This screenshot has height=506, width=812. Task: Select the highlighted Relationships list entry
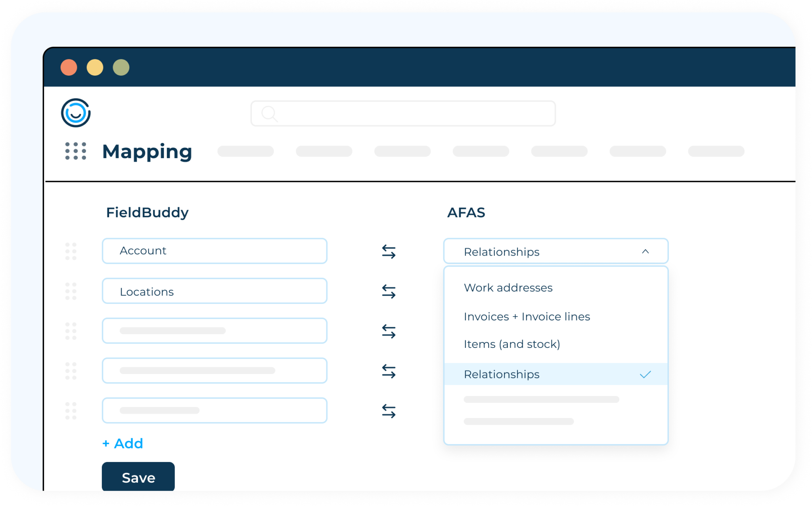[502, 374]
